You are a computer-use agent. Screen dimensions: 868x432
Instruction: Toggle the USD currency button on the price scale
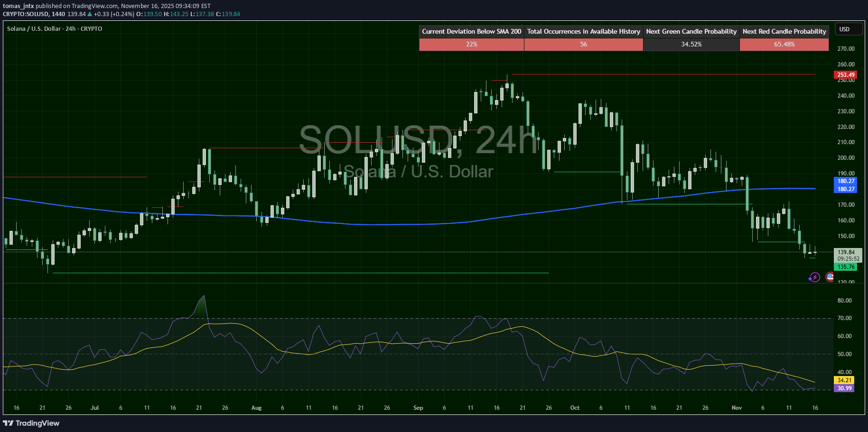click(x=849, y=29)
